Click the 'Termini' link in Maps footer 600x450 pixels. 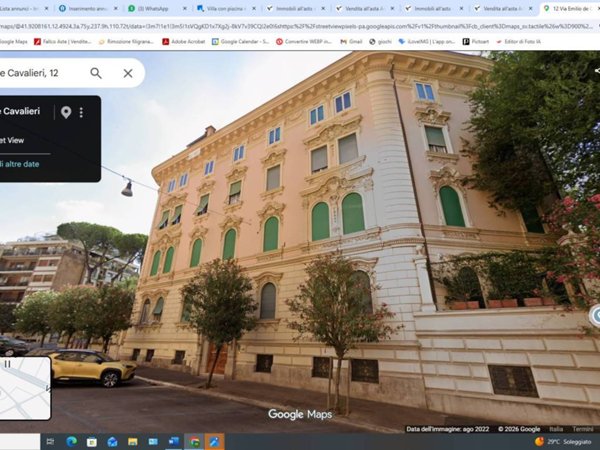(582, 429)
